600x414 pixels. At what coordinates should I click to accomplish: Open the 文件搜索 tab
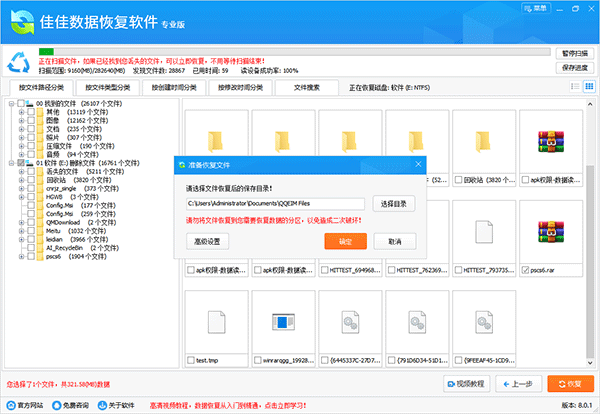click(307, 88)
